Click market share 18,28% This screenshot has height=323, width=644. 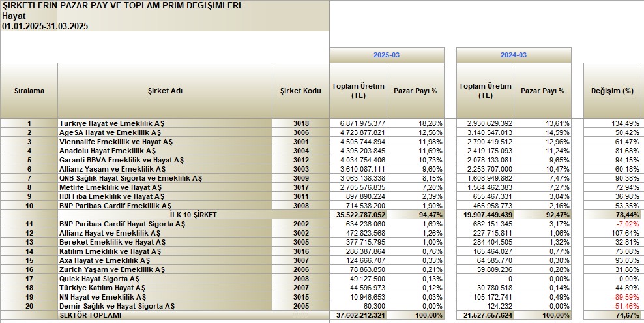tap(416, 123)
